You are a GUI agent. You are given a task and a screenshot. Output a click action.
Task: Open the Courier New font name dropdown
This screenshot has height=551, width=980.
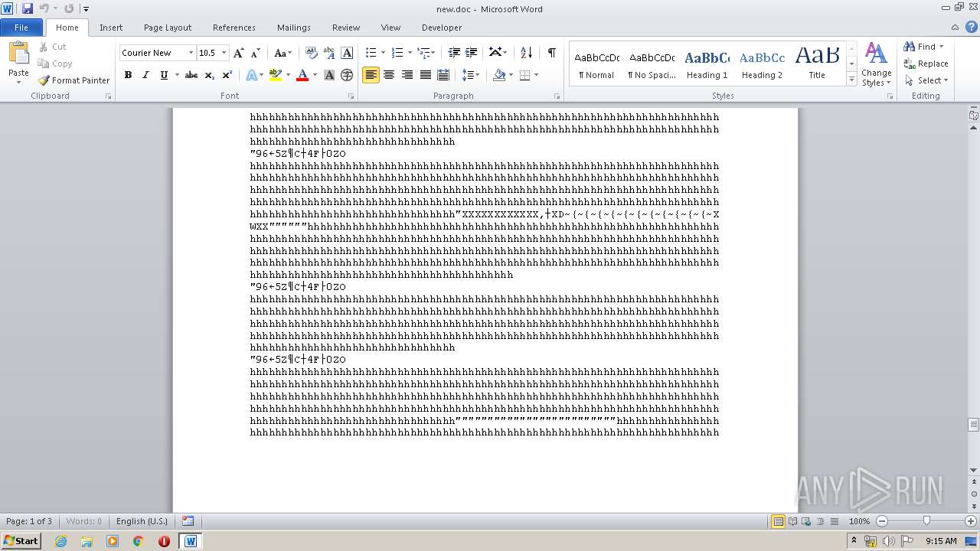[191, 53]
